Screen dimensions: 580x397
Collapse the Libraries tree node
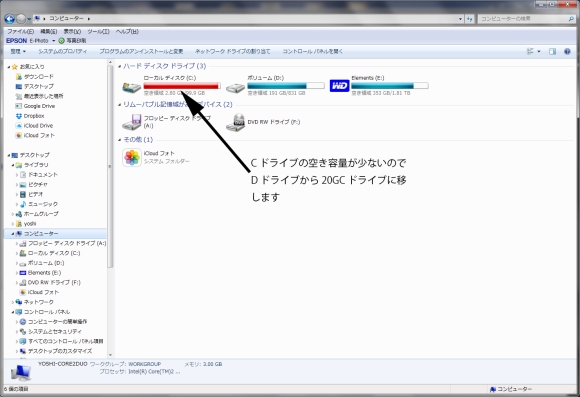point(13,165)
